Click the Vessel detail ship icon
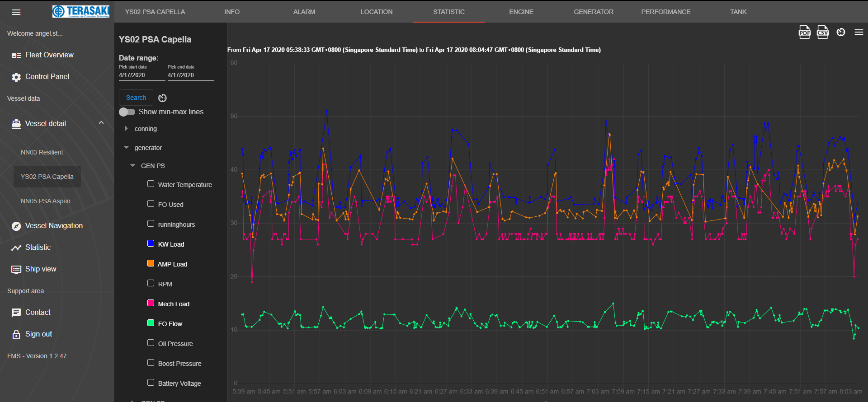Viewport: 868px width, 402px height. [16, 124]
